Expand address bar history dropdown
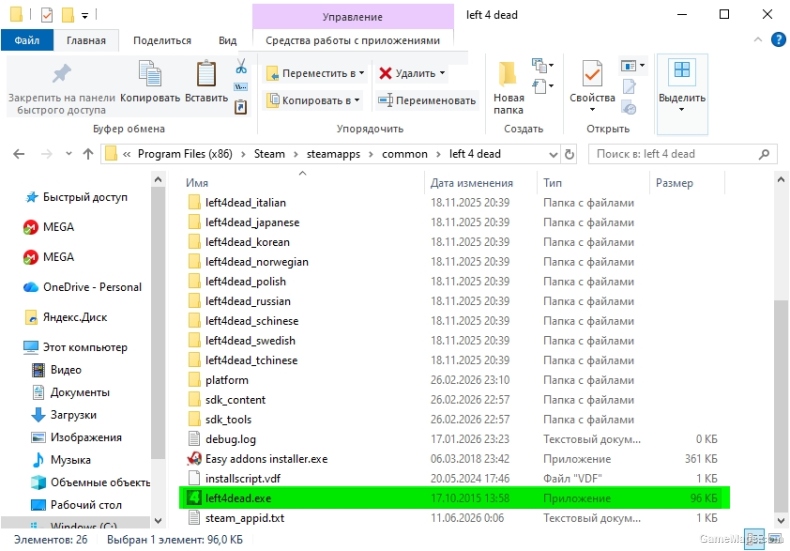Screen dimensions: 790x551 pyautogui.click(x=553, y=154)
